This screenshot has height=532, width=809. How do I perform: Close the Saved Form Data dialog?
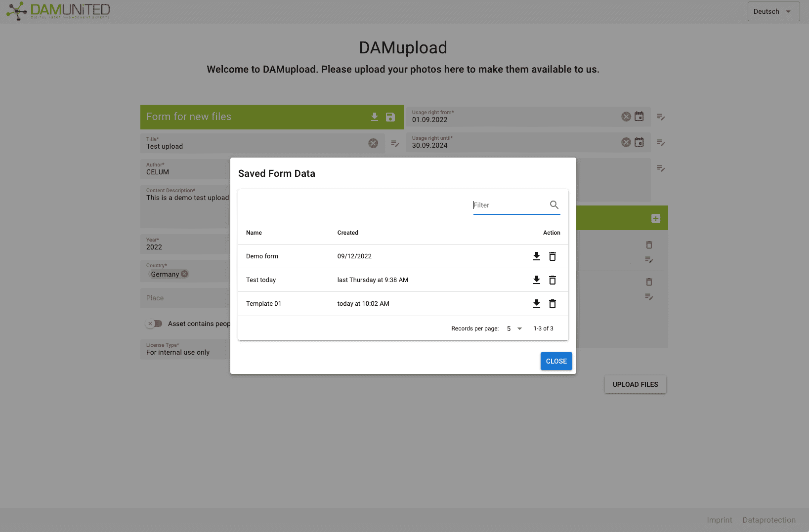(x=556, y=361)
